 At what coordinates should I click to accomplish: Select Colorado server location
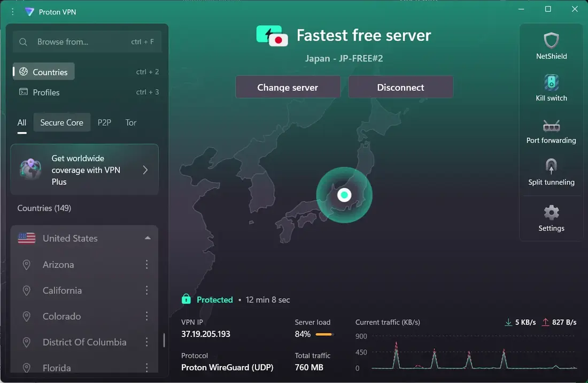(85, 316)
